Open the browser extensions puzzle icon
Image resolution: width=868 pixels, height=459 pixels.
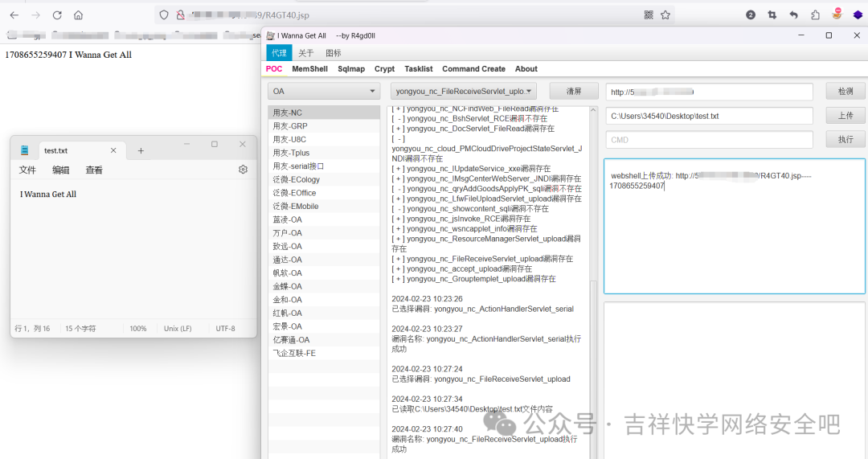pyautogui.click(x=816, y=15)
